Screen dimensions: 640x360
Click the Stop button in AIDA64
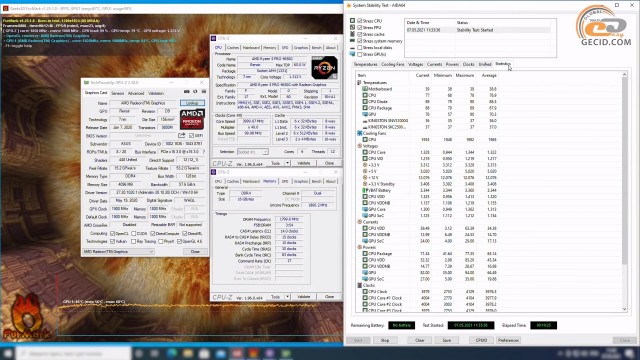(x=385, y=340)
